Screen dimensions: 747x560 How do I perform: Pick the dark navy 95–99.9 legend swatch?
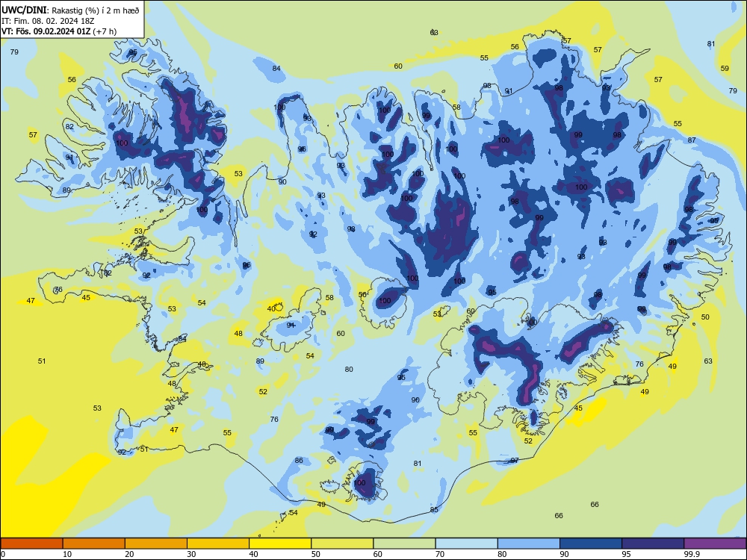[x=653, y=544]
